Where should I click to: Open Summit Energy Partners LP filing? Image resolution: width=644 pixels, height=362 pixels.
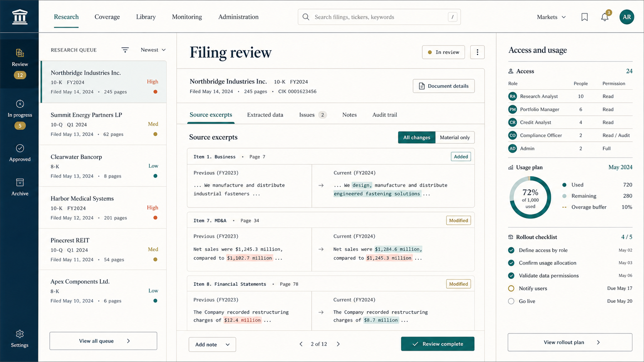104,124
